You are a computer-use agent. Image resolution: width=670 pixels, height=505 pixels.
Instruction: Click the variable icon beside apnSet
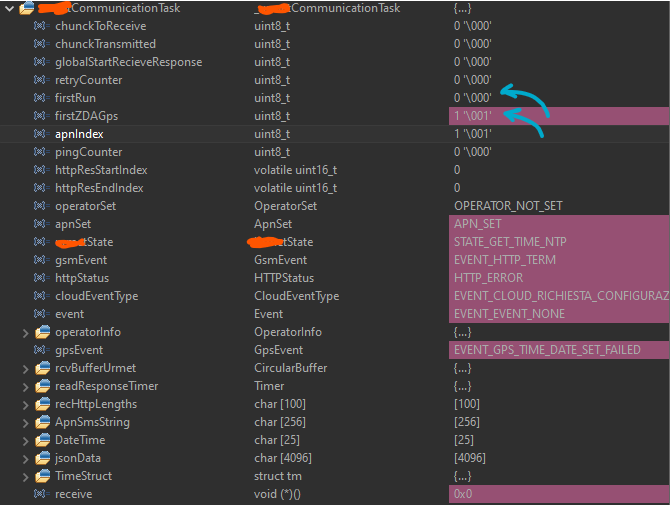[42, 223]
